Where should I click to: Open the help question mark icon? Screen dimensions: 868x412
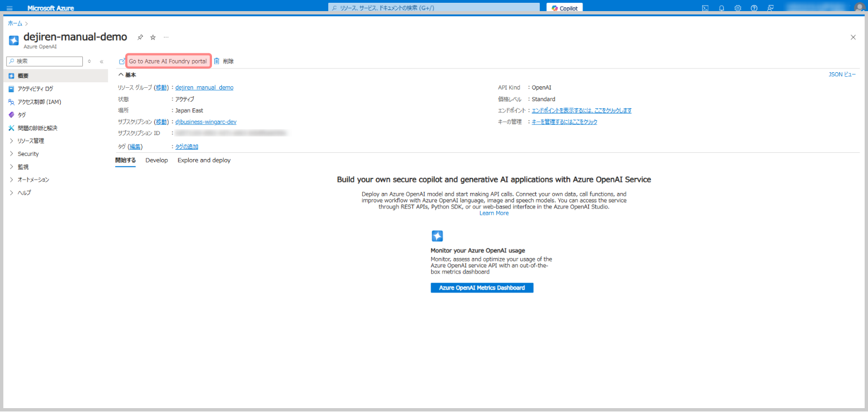[754, 8]
